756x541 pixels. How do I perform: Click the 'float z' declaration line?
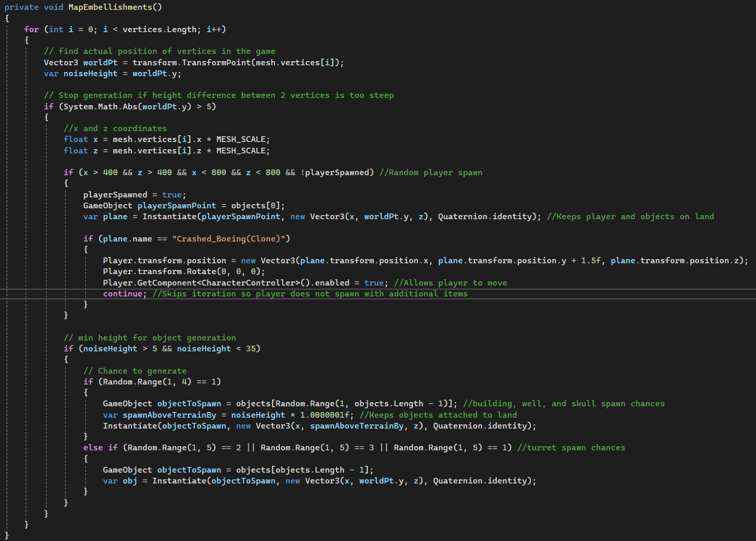pos(167,151)
